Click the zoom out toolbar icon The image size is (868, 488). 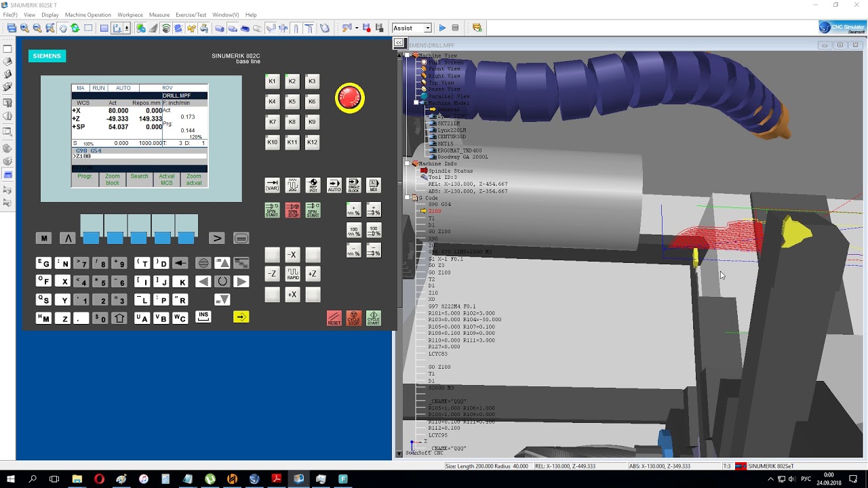[x=37, y=28]
